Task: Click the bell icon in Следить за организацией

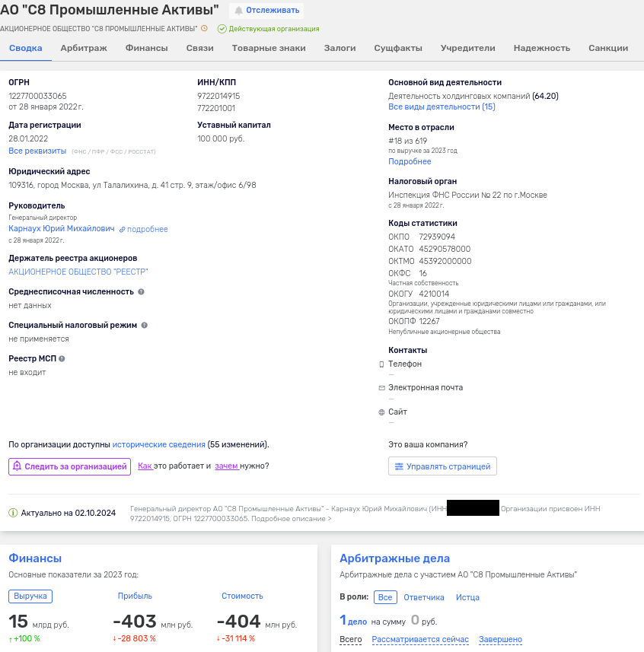Action: pyautogui.click(x=17, y=466)
